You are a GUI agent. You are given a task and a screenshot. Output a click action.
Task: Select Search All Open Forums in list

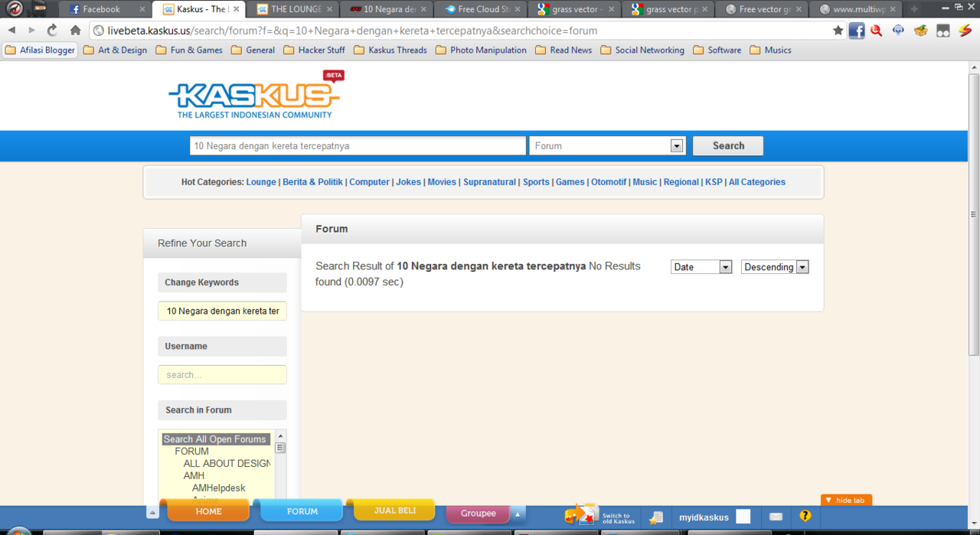(x=215, y=439)
